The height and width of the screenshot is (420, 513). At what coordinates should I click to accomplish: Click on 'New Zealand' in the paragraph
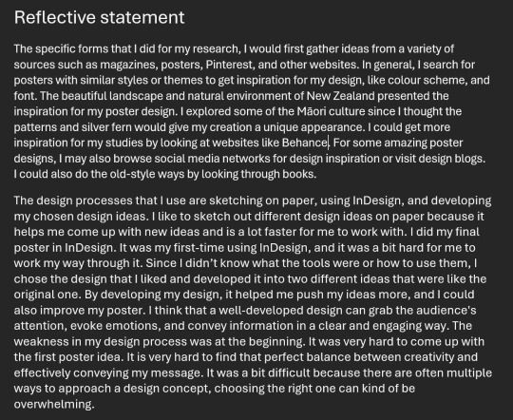pyautogui.click(x=340, y=96)
